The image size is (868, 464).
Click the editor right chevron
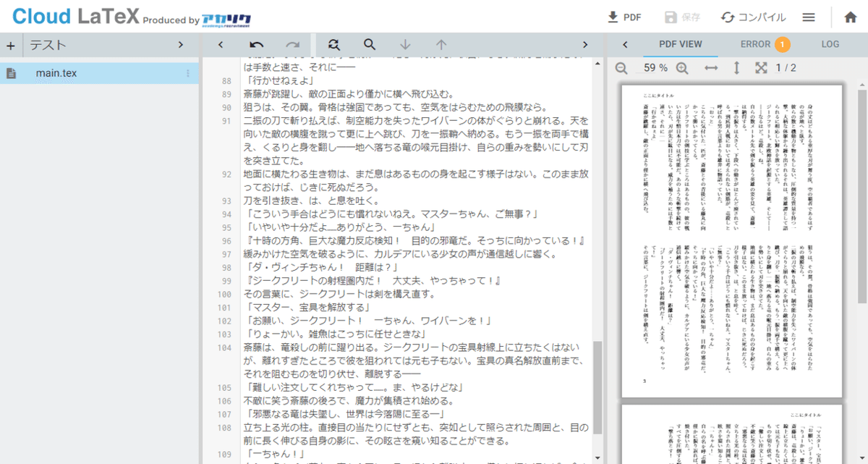pos(585,45)
